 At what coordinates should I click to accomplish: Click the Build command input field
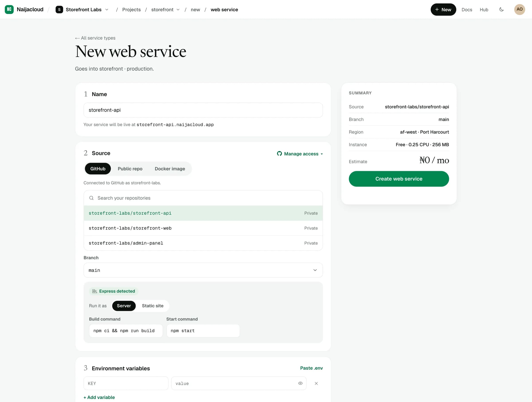pyautogui.click(x=126, y=331)
